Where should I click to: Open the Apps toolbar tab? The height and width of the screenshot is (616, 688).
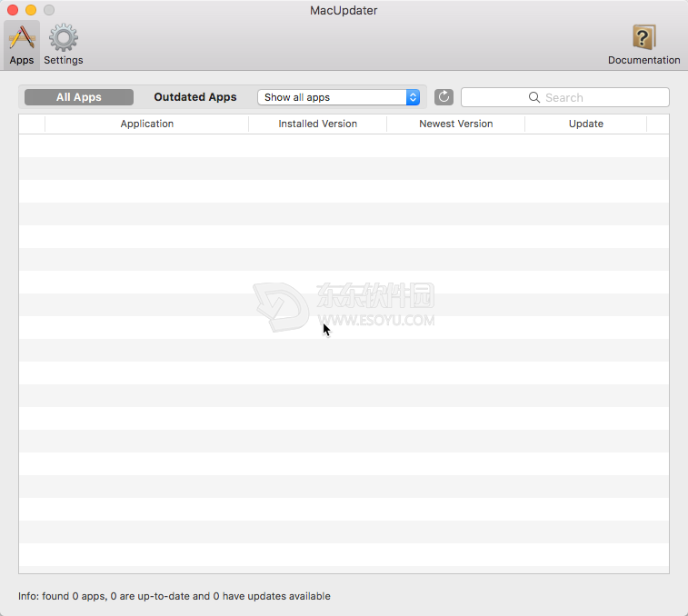tap(22, 45)
